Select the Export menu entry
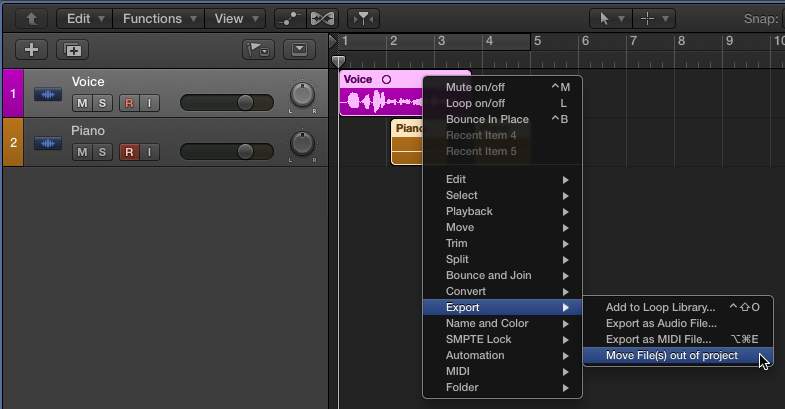Image resolution: width=785 pixels, height=409 pixels. (502, 307)
